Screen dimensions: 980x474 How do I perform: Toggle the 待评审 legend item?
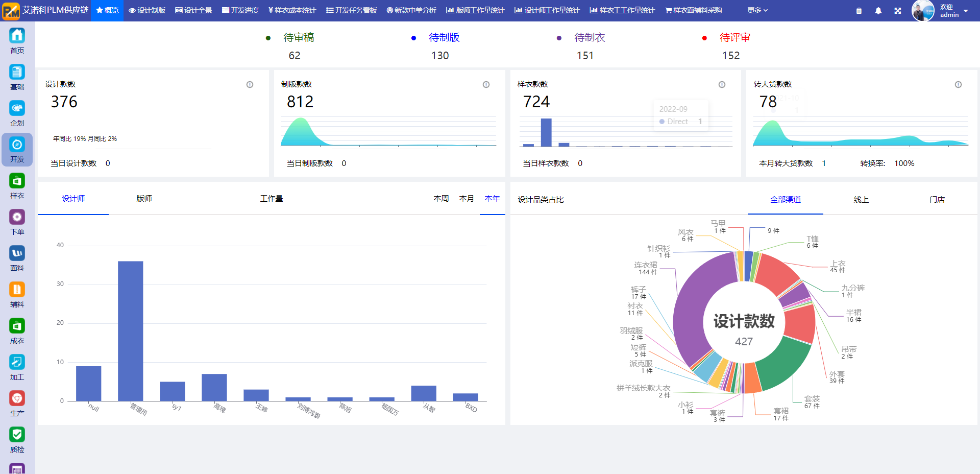[734, 38]
